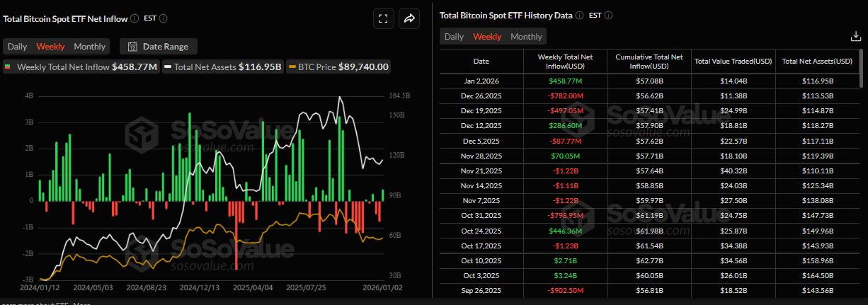Switch chart to Monthly view
Screen dimensions: 868x305
89,47
